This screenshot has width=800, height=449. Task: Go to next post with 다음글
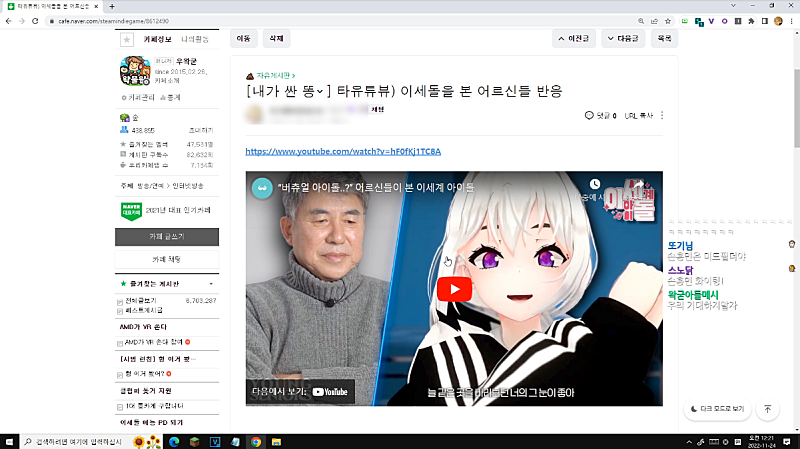pyautogui.click(x=621, y=39)
